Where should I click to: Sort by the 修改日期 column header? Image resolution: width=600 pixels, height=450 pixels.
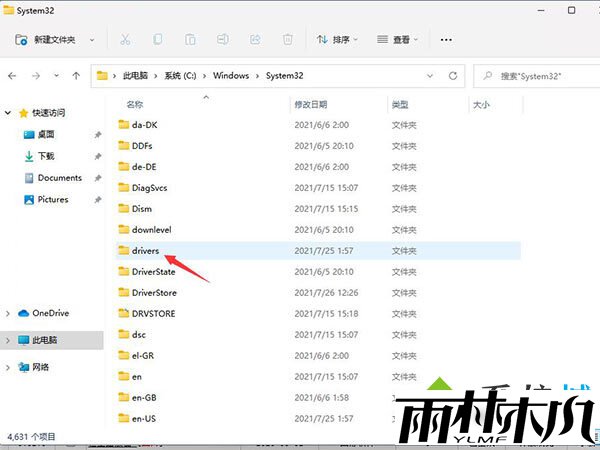click(310, 104)
